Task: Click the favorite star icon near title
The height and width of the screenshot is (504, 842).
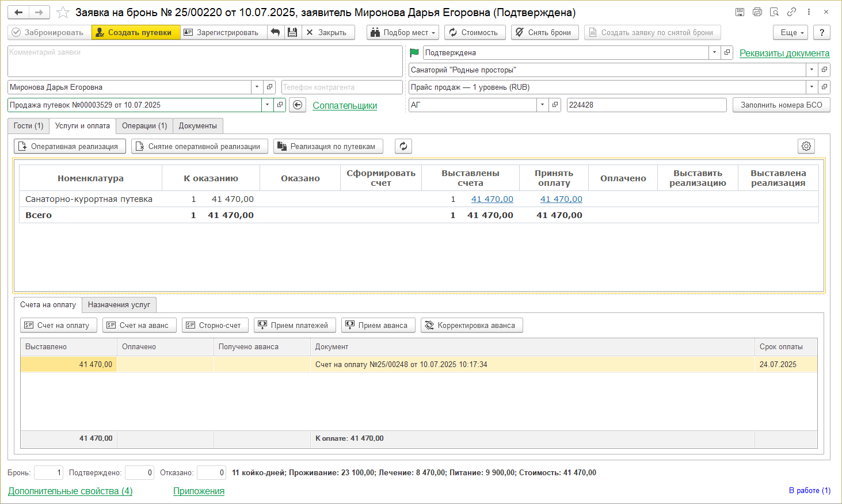Action: click(63, 13)
